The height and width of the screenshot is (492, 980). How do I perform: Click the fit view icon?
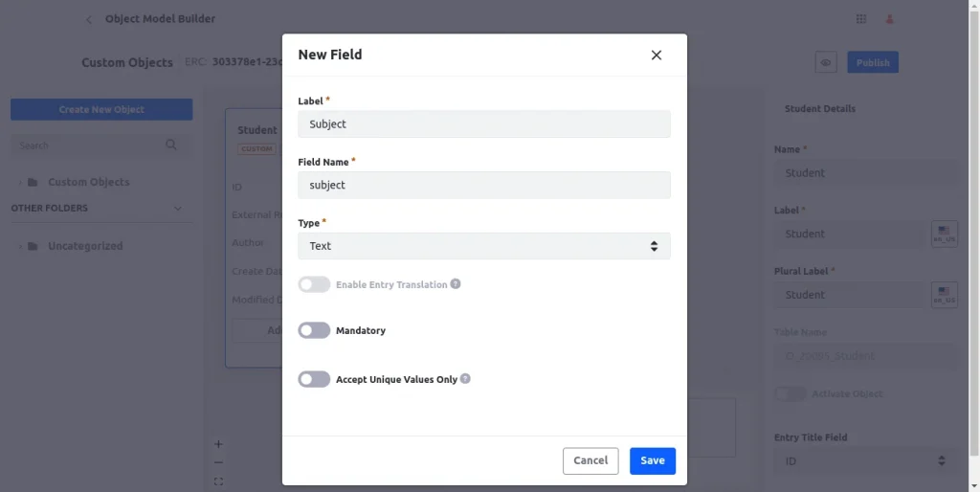(x=218, y=481)
